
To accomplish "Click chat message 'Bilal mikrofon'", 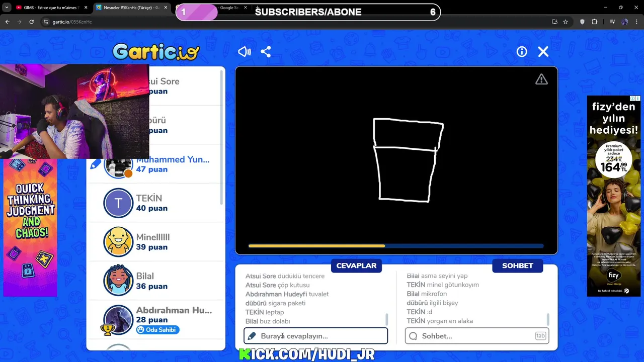I will [427, 294].
